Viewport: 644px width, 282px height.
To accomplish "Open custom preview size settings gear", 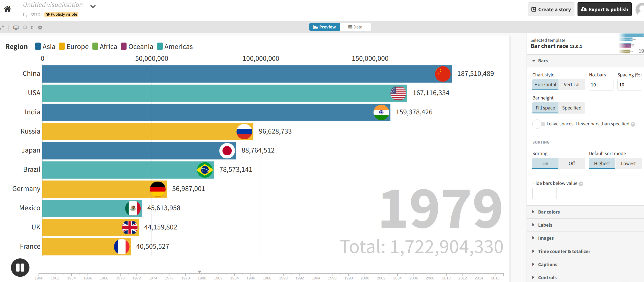I will pos(40,27).
